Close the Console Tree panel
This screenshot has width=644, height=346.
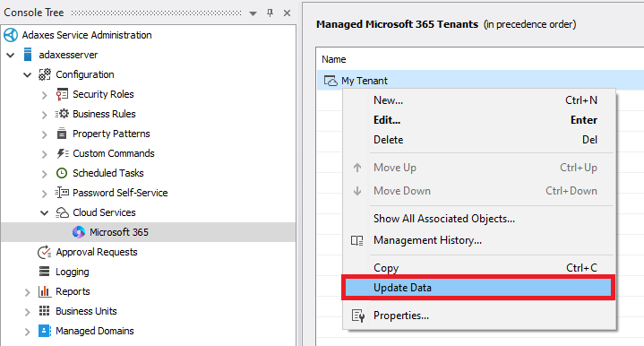click(x=288, y=13)
